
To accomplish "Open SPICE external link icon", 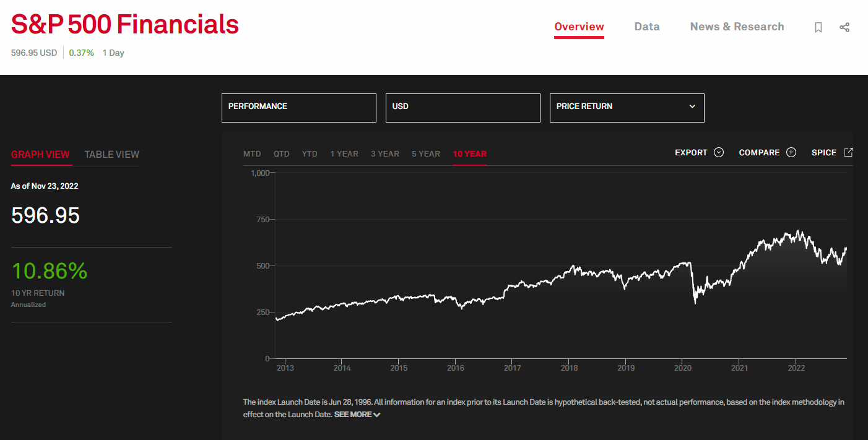I will (848, 152).
